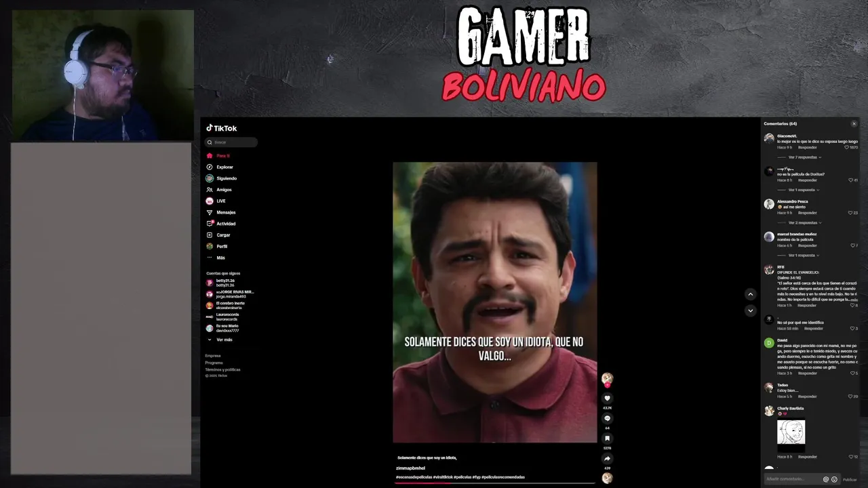Open the Programa footer link

point(214,363)
